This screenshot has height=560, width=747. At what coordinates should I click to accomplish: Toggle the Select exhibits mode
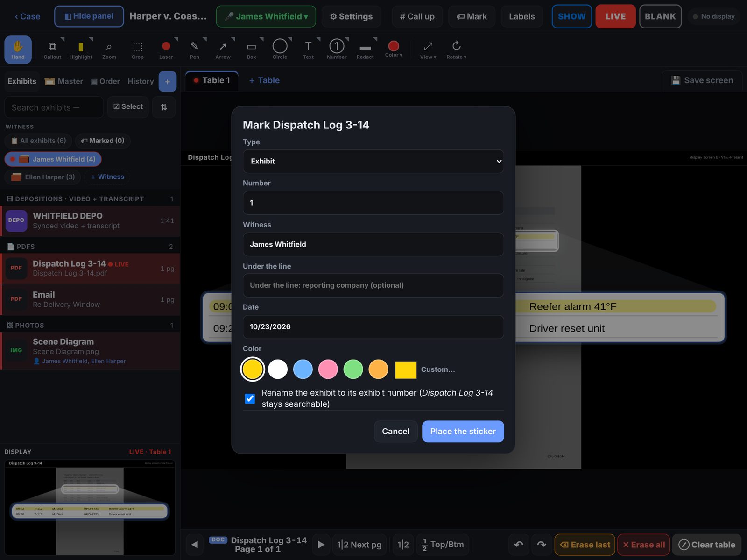(x=128, y=107)
